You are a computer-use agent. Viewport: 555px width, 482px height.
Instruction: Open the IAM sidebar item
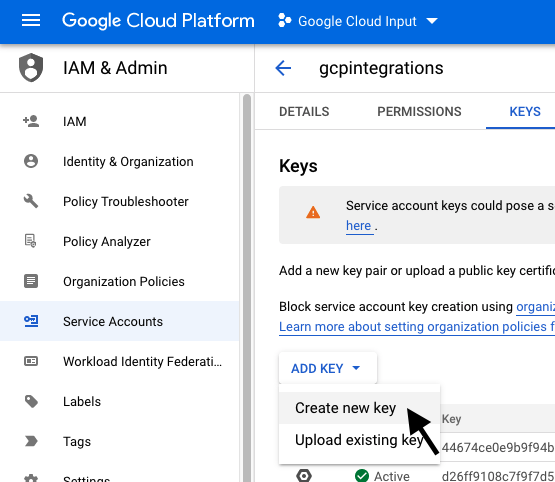click(x=120, y=121)
